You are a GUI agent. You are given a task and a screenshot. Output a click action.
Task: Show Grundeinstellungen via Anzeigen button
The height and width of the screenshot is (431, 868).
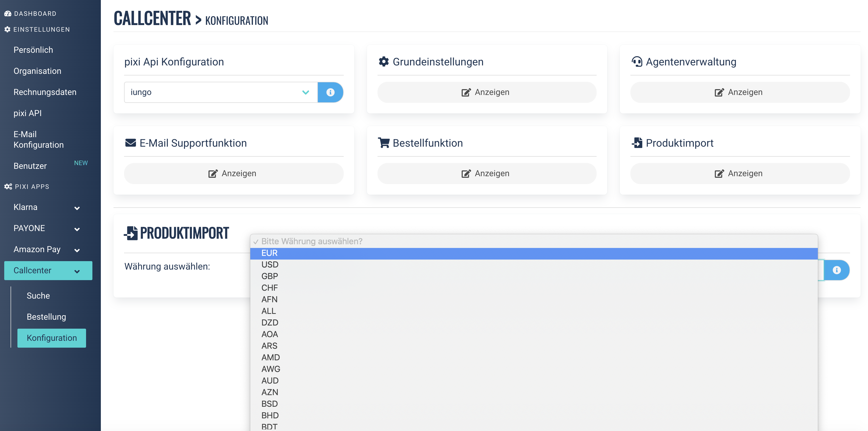(x=487, y=92)
